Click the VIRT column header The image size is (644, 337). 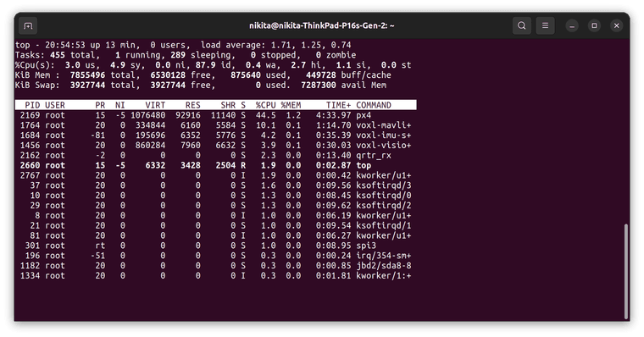coord(155,105)
